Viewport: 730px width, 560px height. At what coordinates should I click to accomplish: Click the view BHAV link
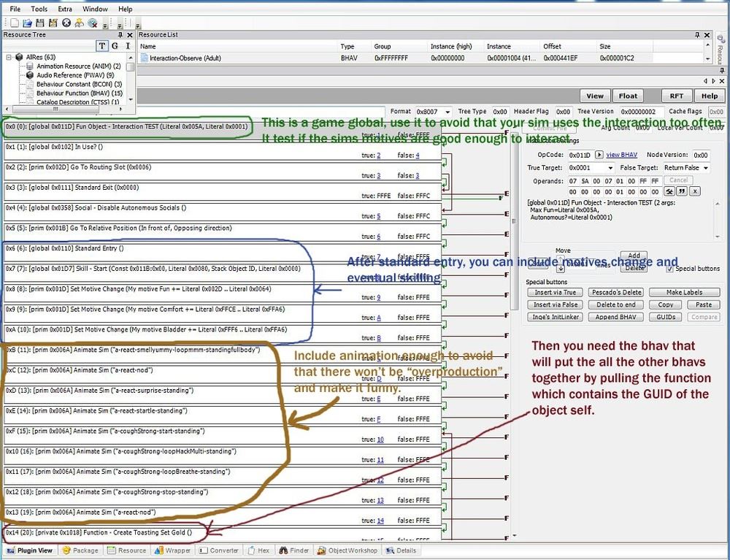(621, 155)
